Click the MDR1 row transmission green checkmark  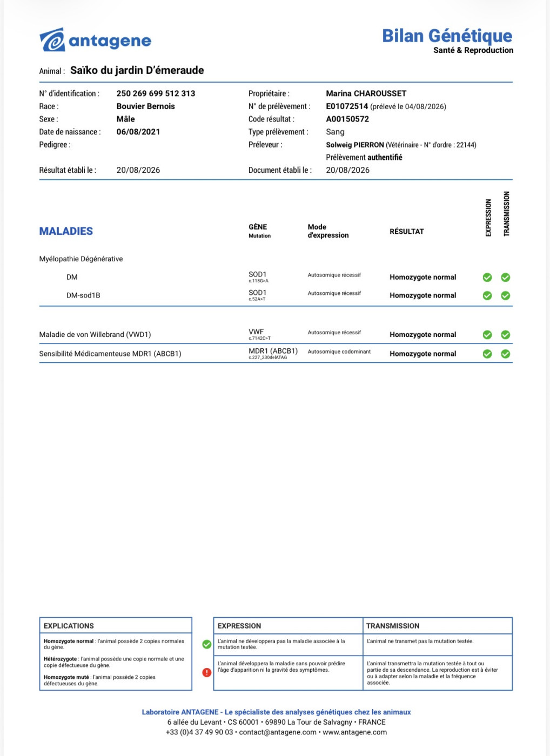click(506, 354)
